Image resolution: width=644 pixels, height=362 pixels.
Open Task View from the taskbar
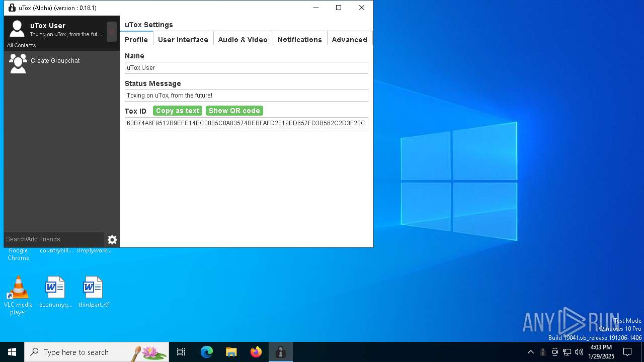181,352
